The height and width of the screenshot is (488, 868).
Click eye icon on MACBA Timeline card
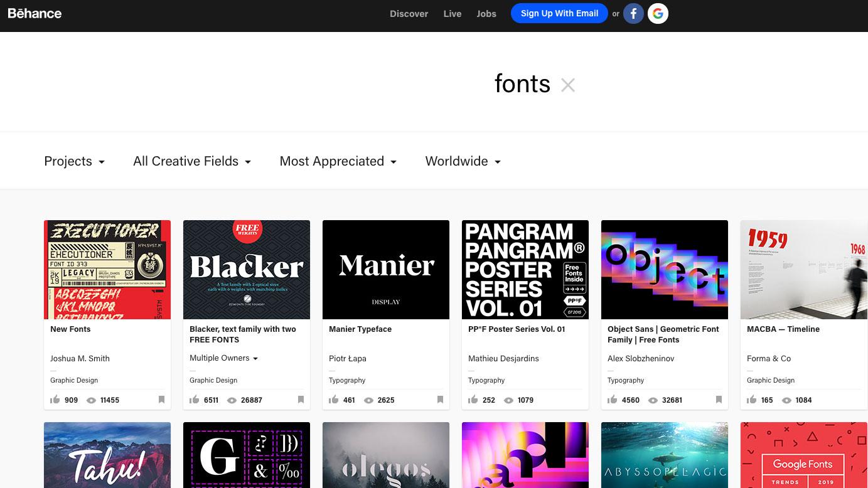coord(786,400)
